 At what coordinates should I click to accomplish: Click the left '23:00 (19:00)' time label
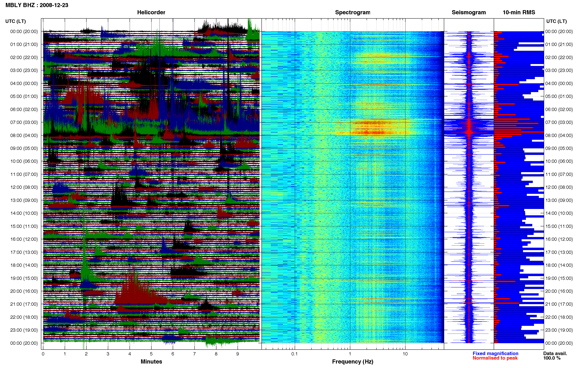(24, 330)
